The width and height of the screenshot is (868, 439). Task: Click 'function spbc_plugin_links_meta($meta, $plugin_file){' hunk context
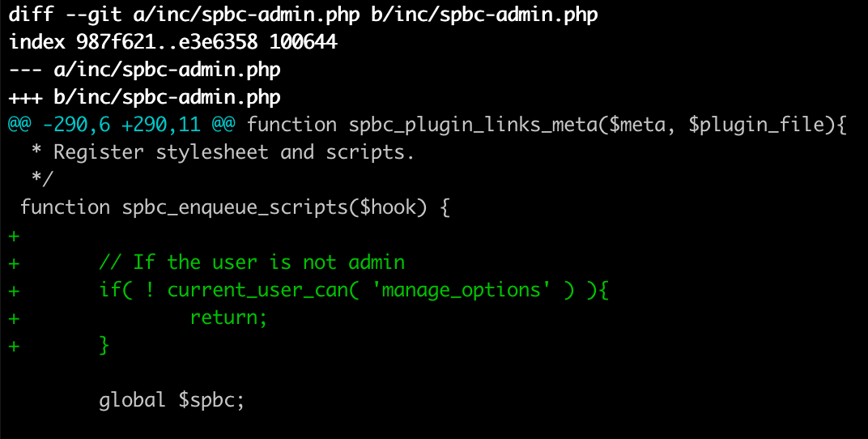click(x=547, y=125)
